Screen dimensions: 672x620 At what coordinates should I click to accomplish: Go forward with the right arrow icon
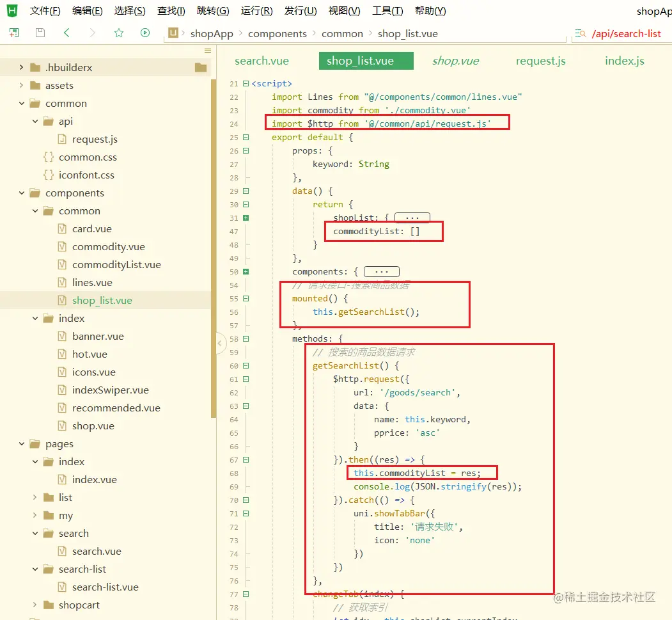[93, 33]
